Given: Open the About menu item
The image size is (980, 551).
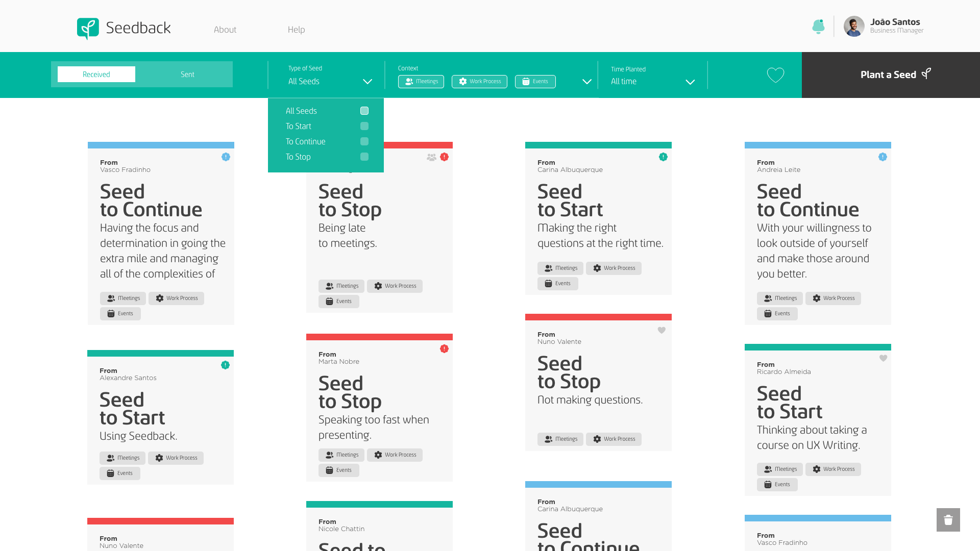Looking at the screenshot, I should tap(225, 30).
